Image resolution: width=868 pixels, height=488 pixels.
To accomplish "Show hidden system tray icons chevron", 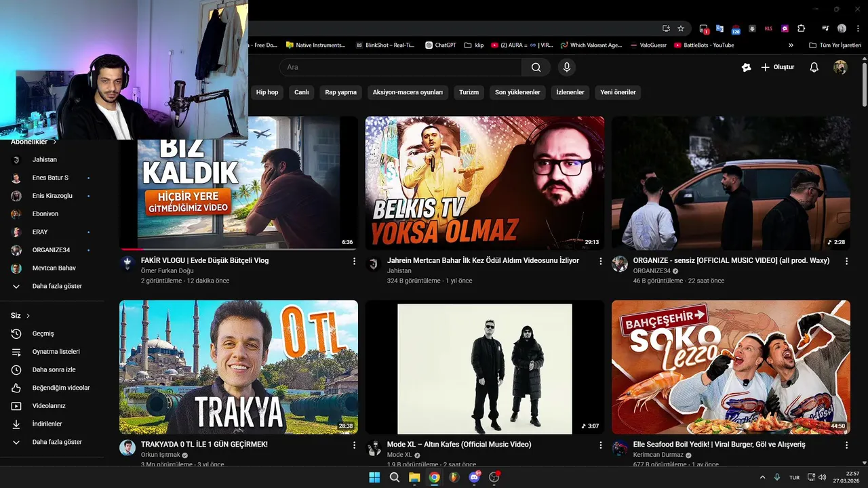I will click(762, 477).
